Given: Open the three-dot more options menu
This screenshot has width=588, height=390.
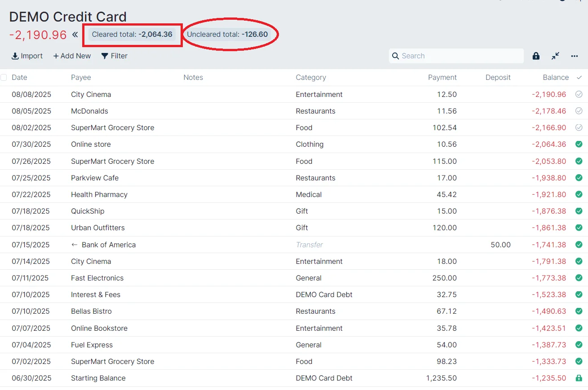Looking at the screenshot, I should tap(575, 56).
